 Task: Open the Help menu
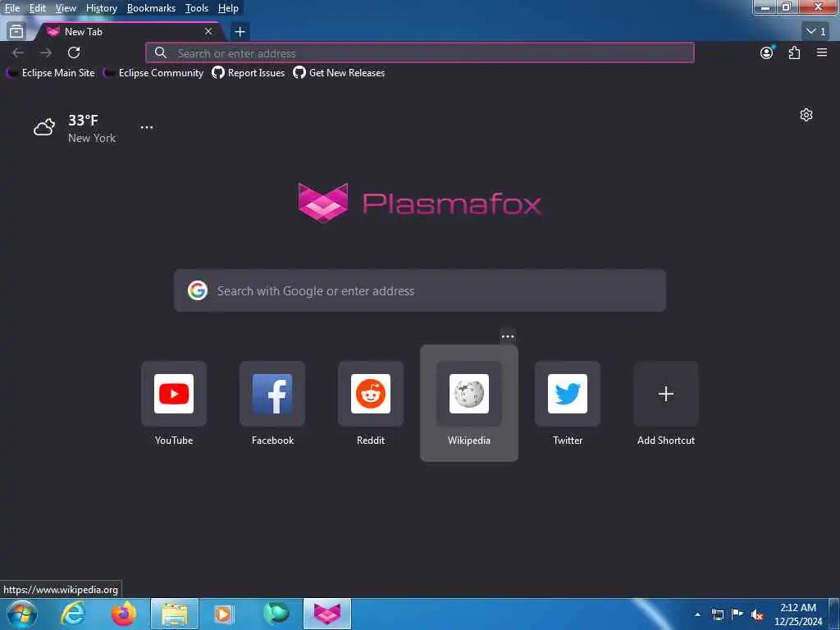coord(228,8)
